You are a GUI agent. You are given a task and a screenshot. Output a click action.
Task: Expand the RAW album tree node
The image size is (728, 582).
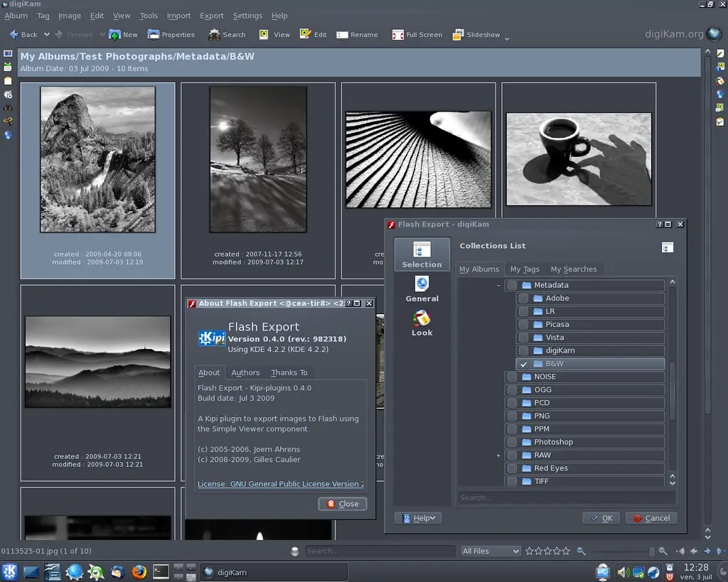[498, 456]
